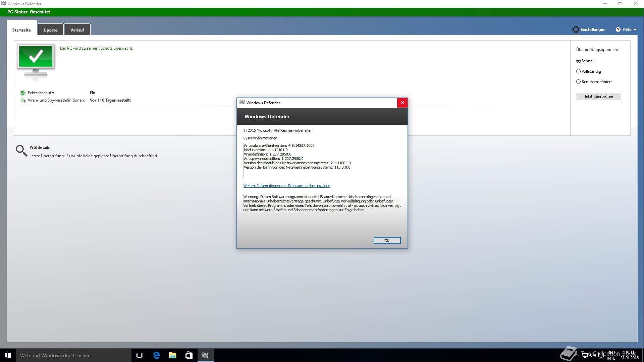Click the main window title bar Defender icon
Viewport: 644px width, 362px height.
pos(3,4)
